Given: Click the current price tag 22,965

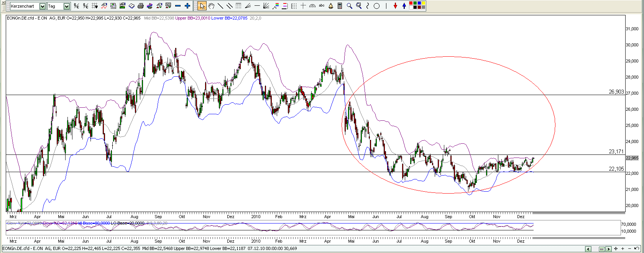Looking at the screenshot, I should click(x=632, y=158).
